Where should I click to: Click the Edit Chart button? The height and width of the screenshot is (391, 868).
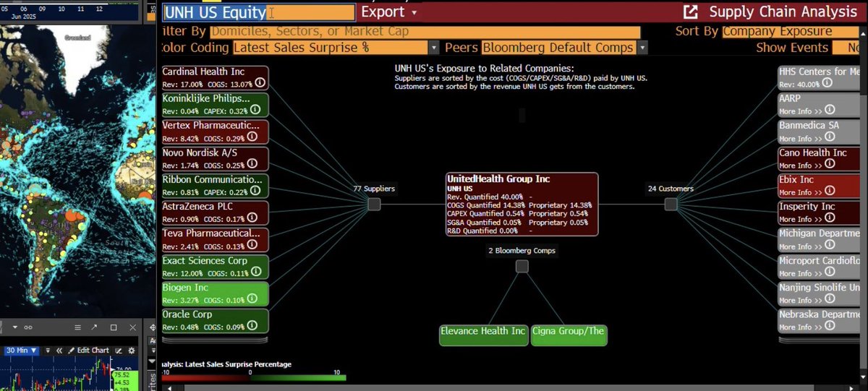(x=88, y=351)
